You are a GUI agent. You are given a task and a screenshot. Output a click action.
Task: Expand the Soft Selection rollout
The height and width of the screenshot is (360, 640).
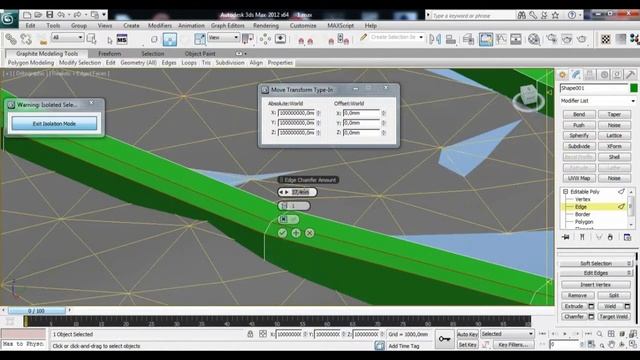596,264
